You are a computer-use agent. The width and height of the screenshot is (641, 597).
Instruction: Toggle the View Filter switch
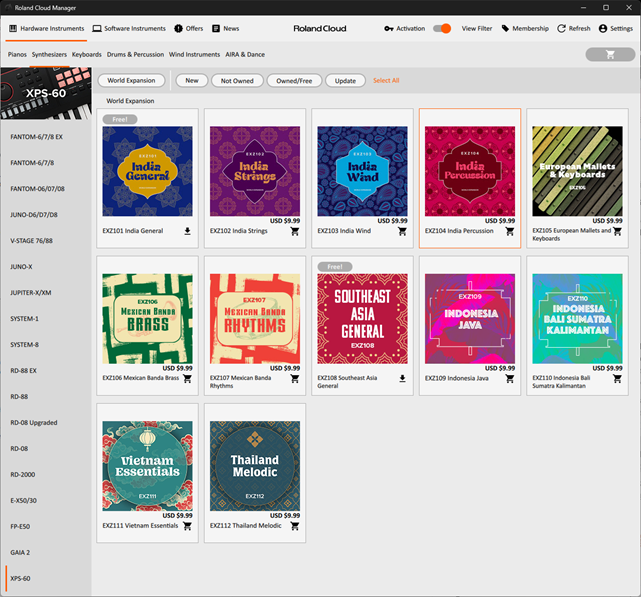point(442,29)
